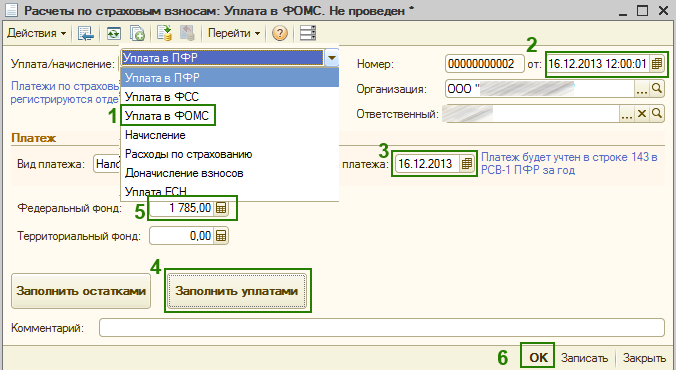Select 'Уплата в ФСС' in the dropdown list

pos(230,97)
